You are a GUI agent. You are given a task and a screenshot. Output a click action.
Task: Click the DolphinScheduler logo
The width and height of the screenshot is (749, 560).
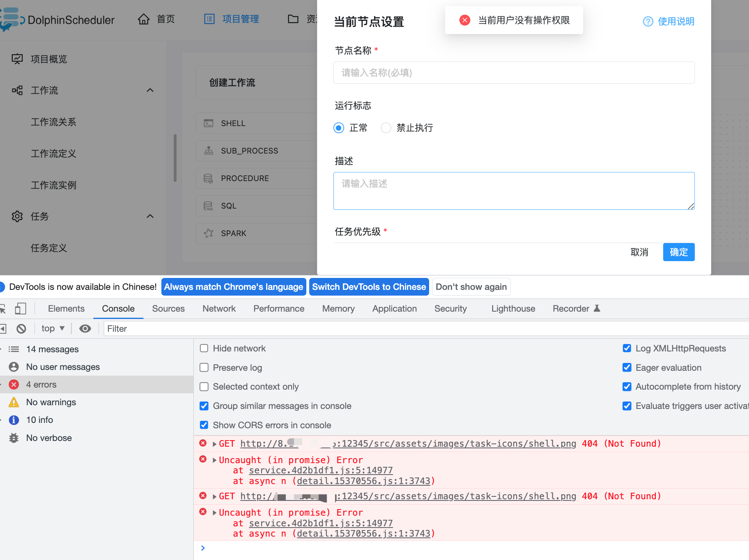coord(57,19)
